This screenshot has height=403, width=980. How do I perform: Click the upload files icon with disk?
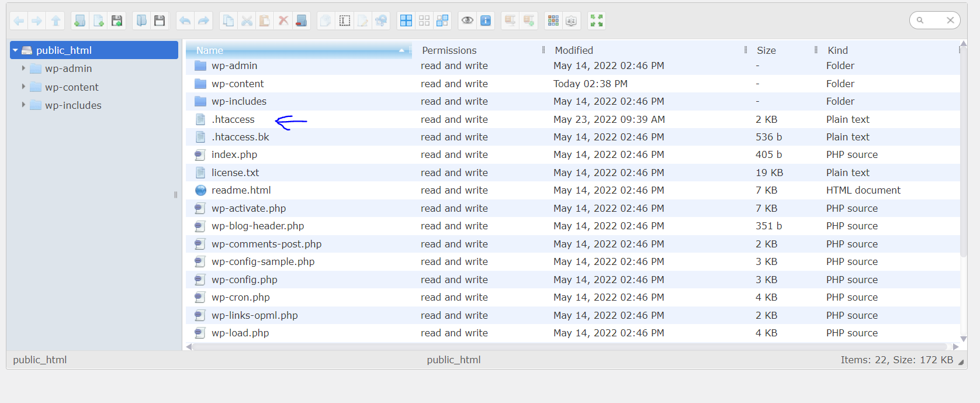tap(117, 21)
